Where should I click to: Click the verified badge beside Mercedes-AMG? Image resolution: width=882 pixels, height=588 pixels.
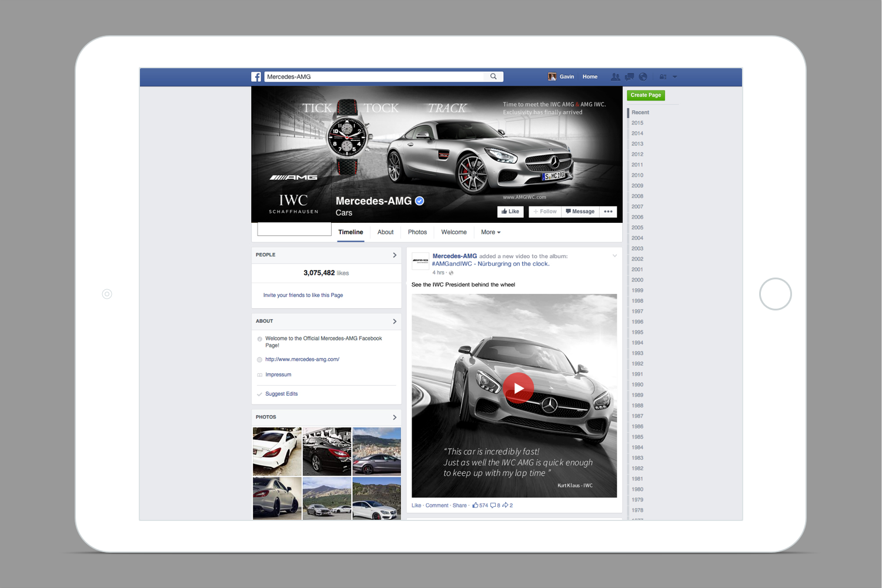(420, 201)
